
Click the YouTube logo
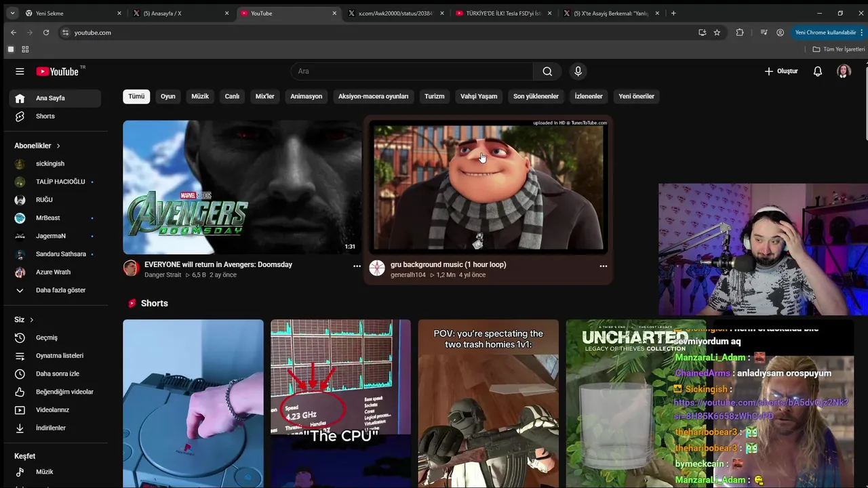pos(58,71)
